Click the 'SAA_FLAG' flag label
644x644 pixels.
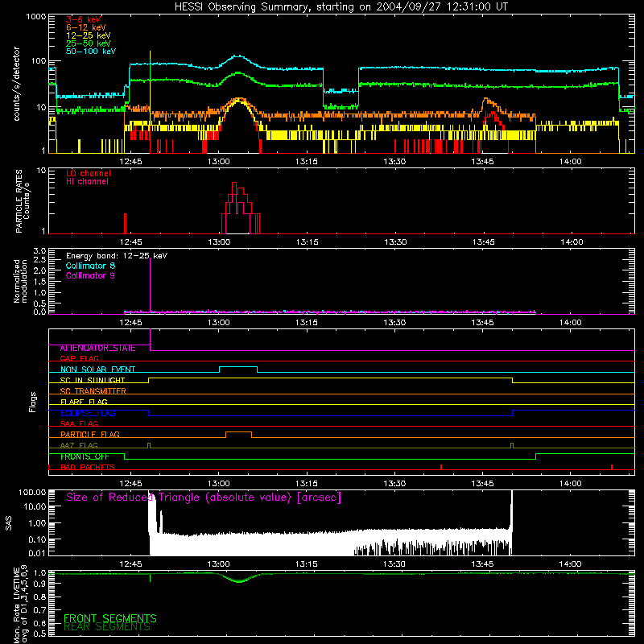coord(79,423)
